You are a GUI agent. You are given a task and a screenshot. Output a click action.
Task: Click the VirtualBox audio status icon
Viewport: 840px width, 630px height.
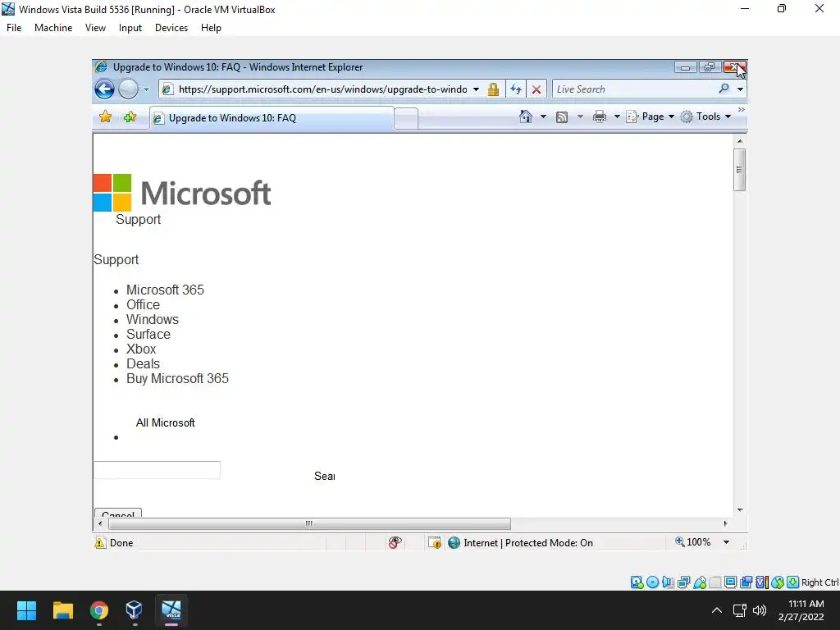click(668, 582)
